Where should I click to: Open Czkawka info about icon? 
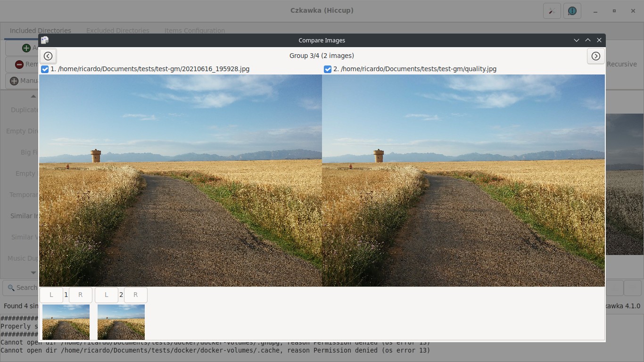pos(572,10)
